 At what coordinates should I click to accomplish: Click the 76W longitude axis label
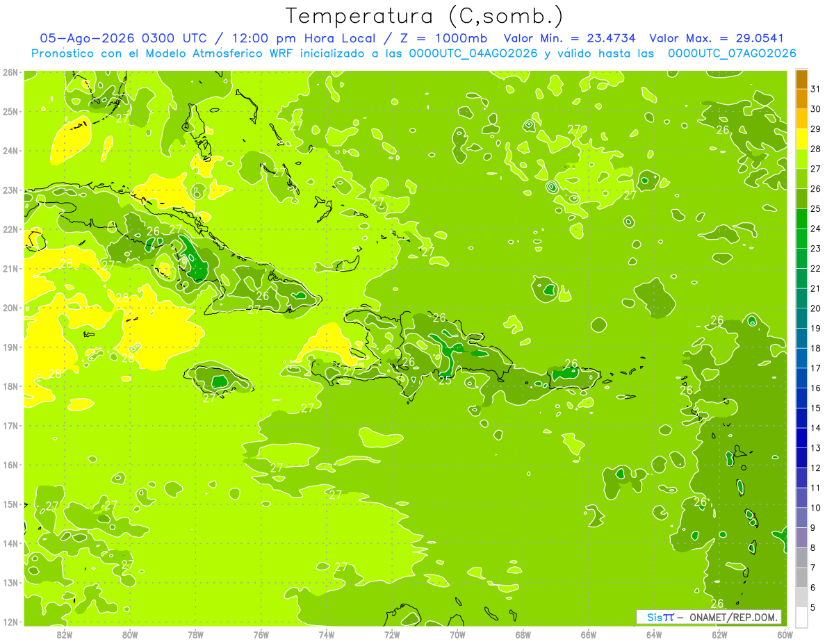(261, 634)
